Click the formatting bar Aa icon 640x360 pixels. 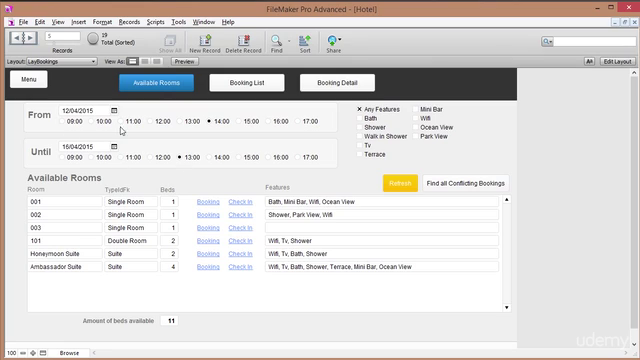pos(589,62)
